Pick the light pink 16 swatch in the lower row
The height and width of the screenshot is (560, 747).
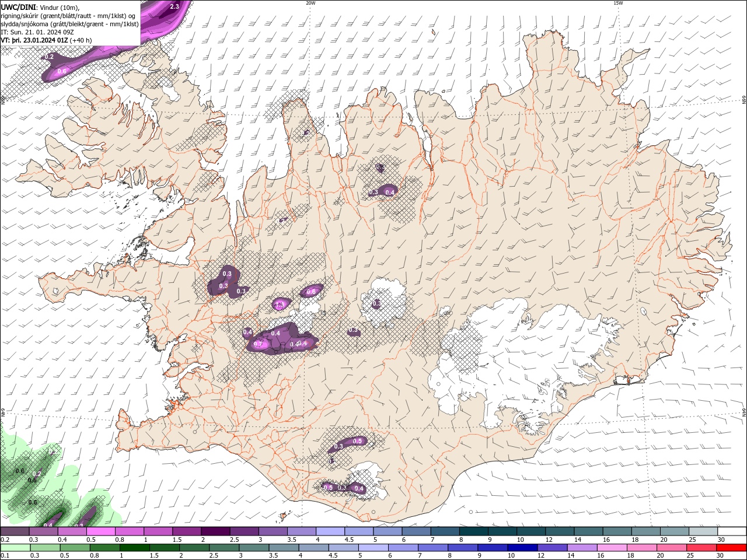(612, 548)
